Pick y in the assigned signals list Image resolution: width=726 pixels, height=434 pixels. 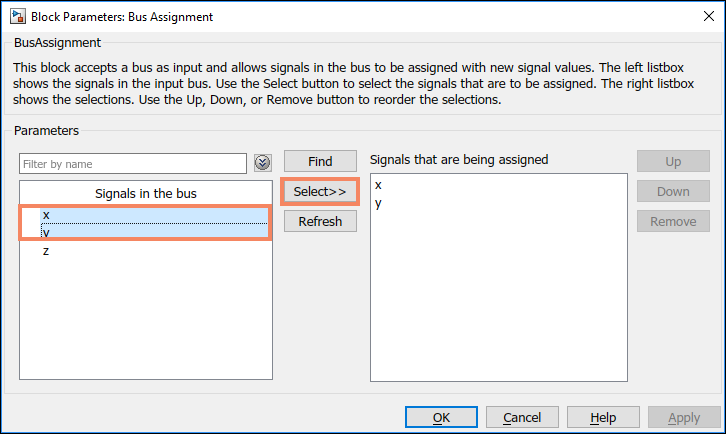point(379,204)
